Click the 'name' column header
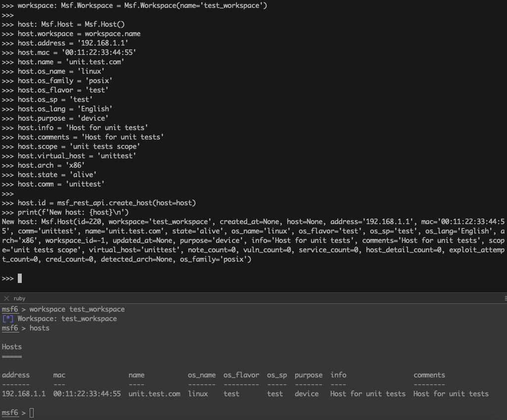Image resolution: width=507 pixels, height=420 pixels. [x=137, y=374]
